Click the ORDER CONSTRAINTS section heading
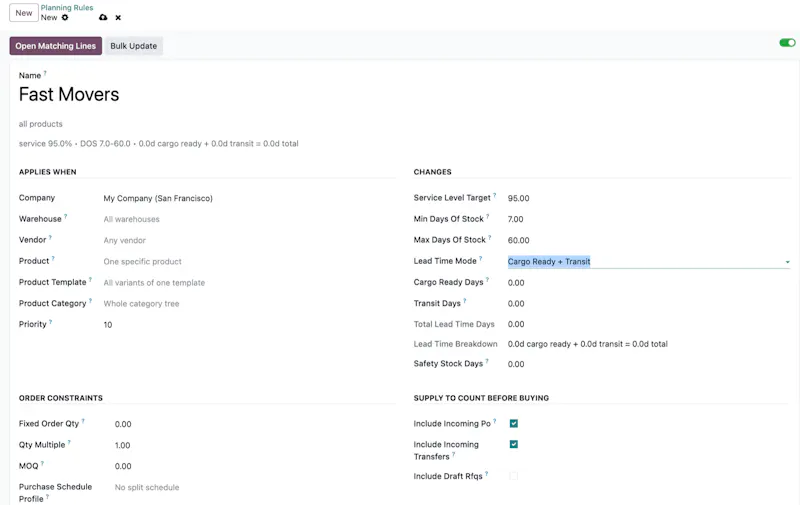Viewport: 800px width, 505px height. point(61,398)
